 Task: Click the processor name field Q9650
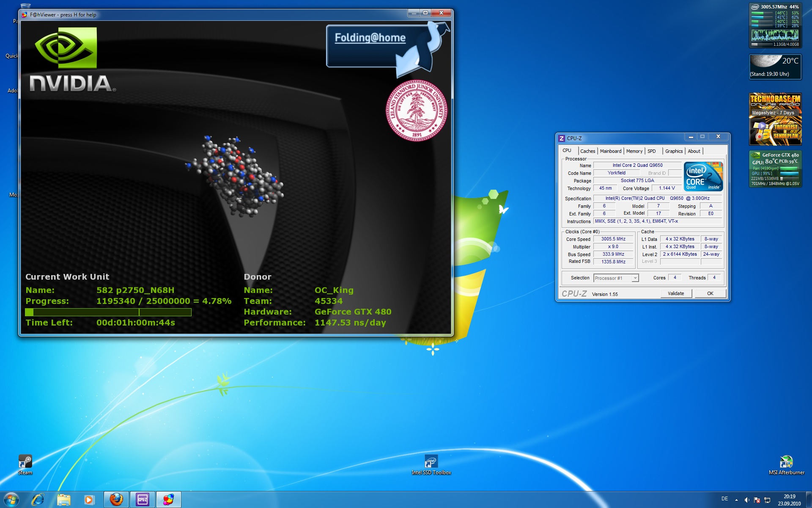pyautogui.click(x=637, y=166)
